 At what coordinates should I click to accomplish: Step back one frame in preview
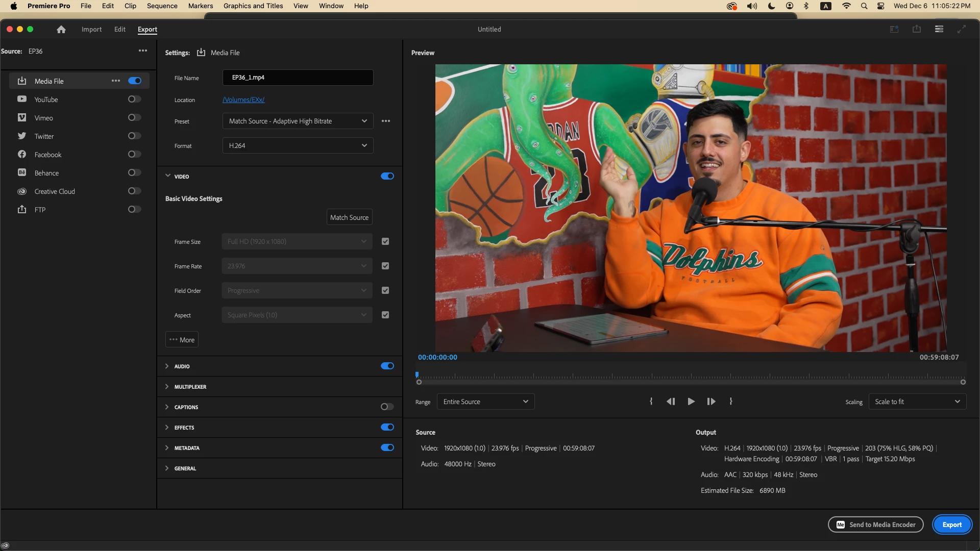671,402
